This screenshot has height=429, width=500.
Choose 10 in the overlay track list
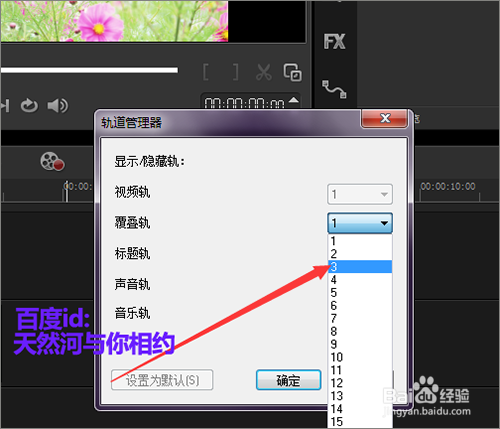click(360, 357)
